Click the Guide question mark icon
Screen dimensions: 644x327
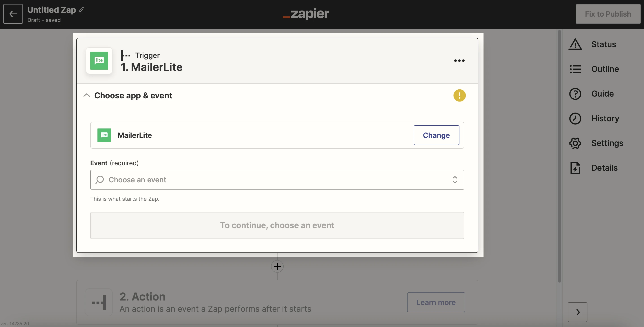click(575, 94)
